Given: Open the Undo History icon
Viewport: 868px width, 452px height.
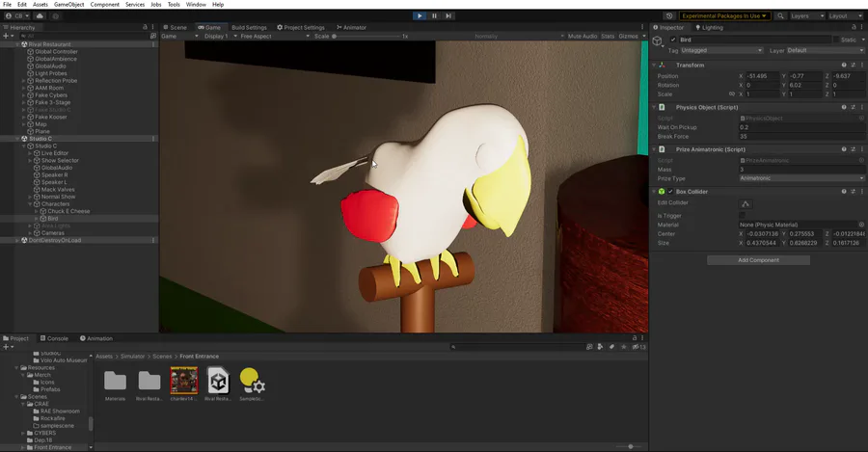Looking at the screenshot, I should pos(669,16).
